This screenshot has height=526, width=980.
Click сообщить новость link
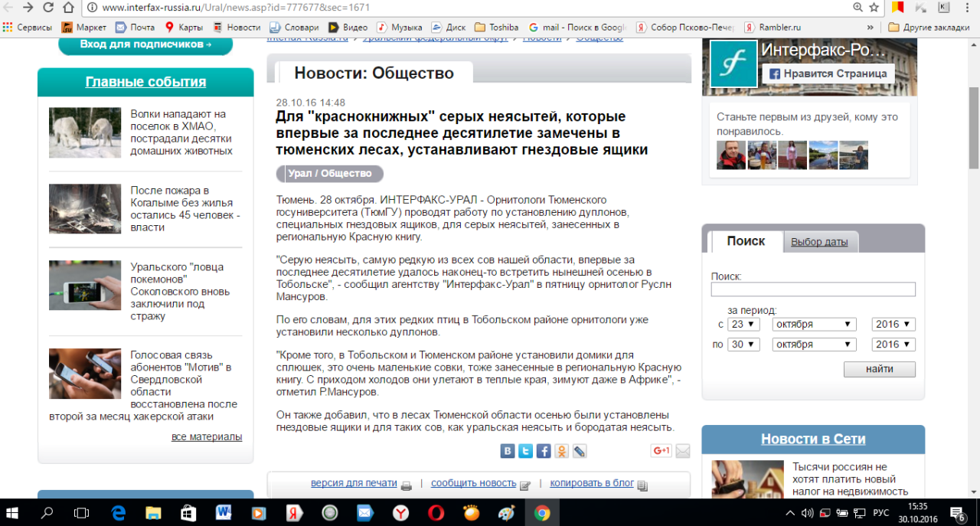473,483
